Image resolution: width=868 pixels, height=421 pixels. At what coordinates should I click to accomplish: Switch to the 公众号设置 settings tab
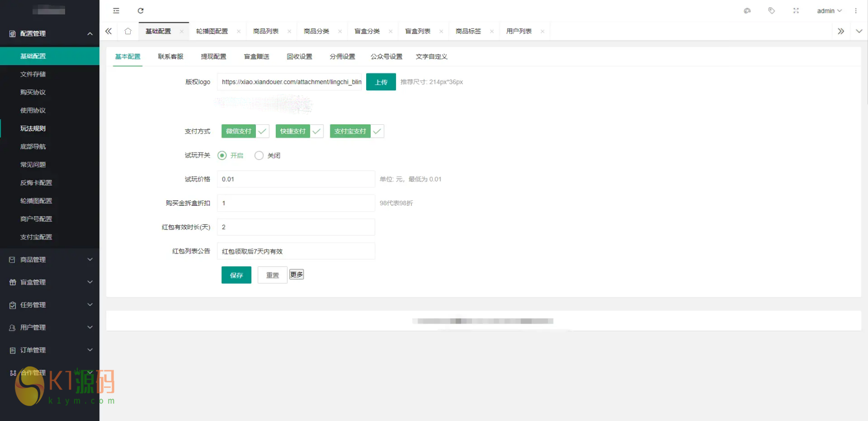pyautogui.click(x=387, y=57)
